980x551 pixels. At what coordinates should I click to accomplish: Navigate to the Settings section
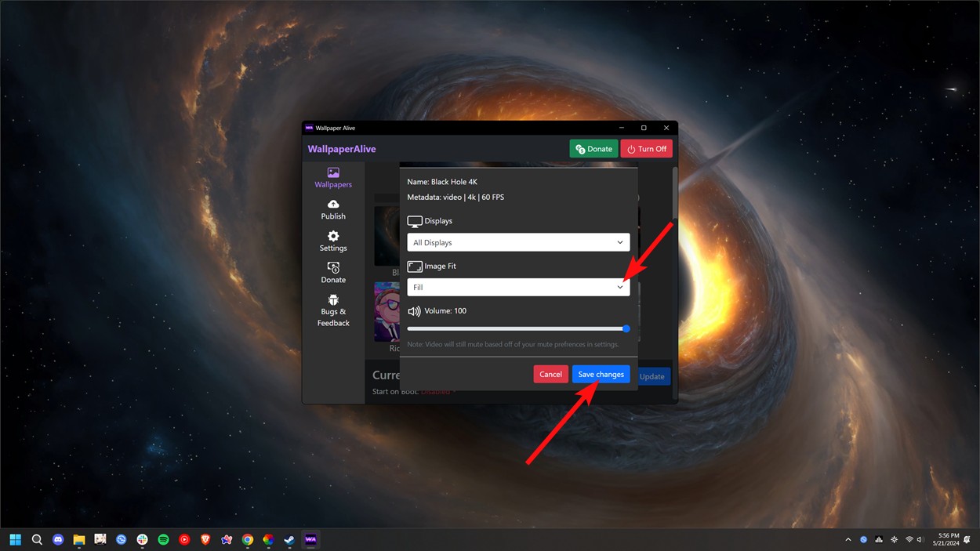[333, 243]
